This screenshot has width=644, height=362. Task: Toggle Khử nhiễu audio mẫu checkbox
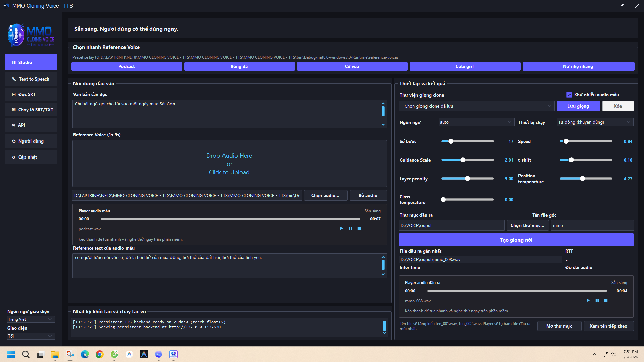[569, 95]
